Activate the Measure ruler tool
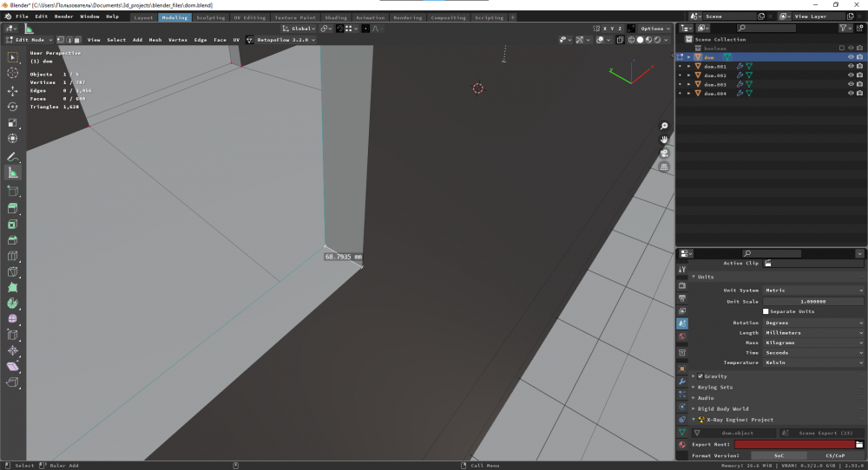The height and width of the screenshot is (470, 868). click(x=13, y=173)
